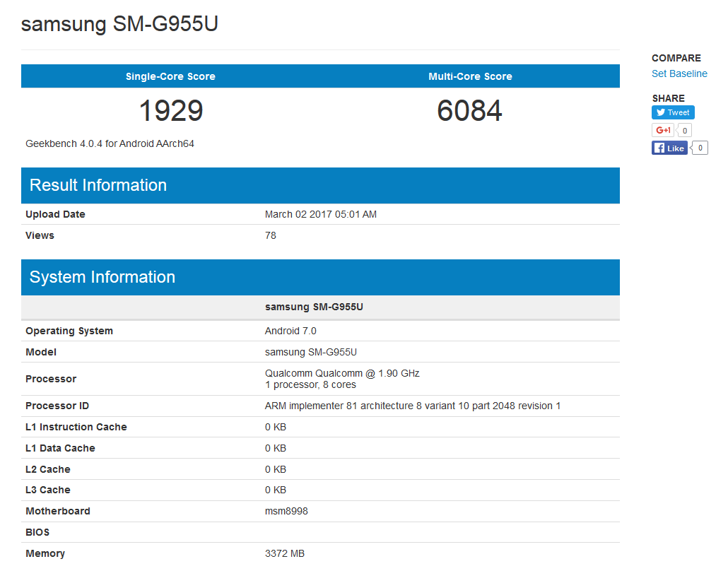The width and height of the screenshot is (728, 571).
Task: Select the single-core score 1929
Action: (x=171, y=111)
